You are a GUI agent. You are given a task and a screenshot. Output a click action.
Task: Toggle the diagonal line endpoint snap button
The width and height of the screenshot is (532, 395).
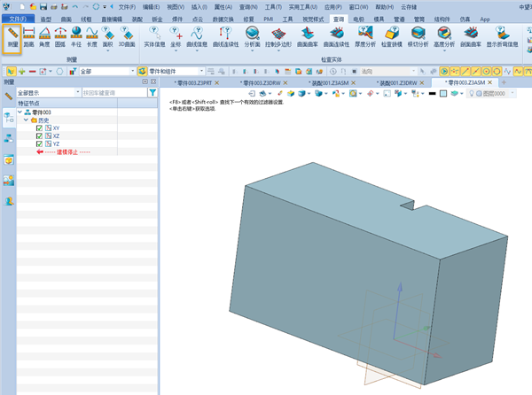465,71
